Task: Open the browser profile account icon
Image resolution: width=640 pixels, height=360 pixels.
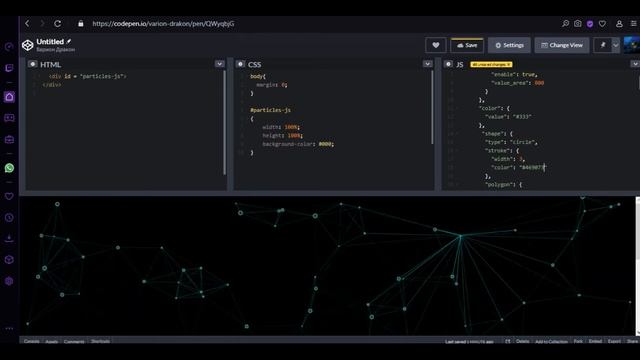Action: pos(619,24)
